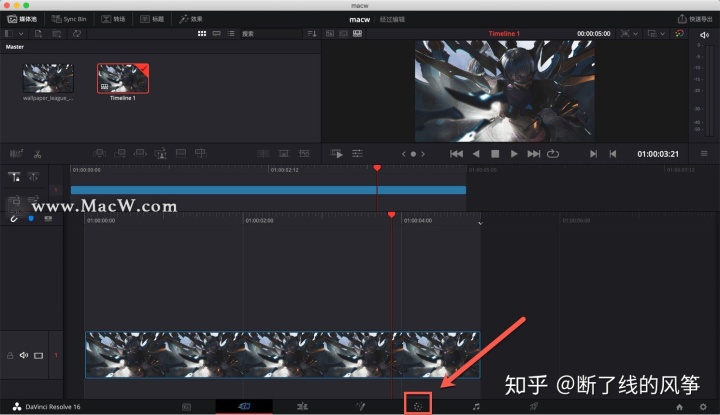Expand the bin list dropdown arrow
Viewport: 720px width, 415px height.
pyautogui.click(x=21, y=34)
